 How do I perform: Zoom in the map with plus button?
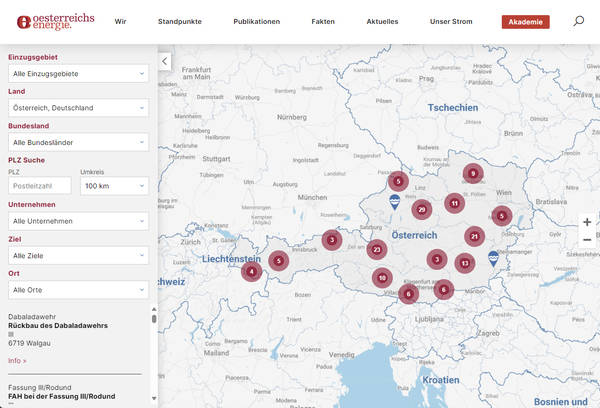tap(587, 222)
